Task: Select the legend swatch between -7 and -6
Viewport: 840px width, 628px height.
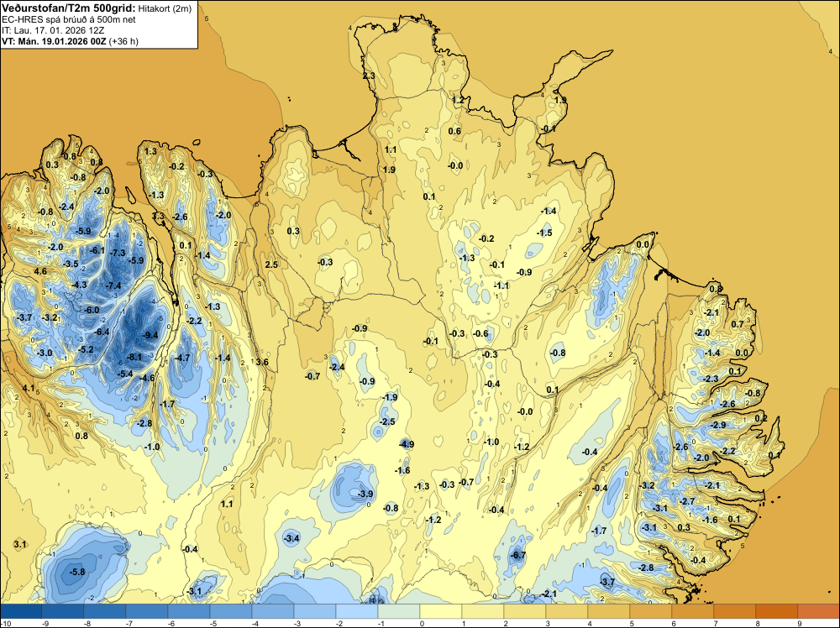Action: 147,611
